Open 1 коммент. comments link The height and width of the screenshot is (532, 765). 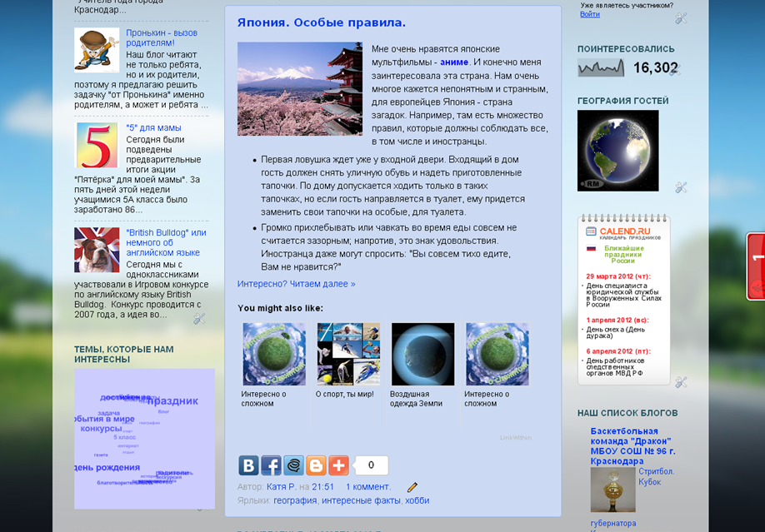(x=367, y=487)
